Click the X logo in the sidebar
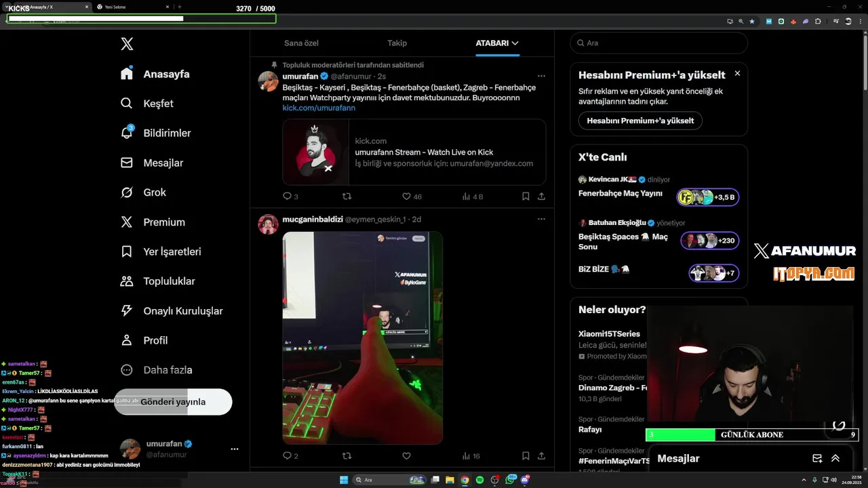The height and width of the screenshot is (488, 868). [x=127, y=44]
